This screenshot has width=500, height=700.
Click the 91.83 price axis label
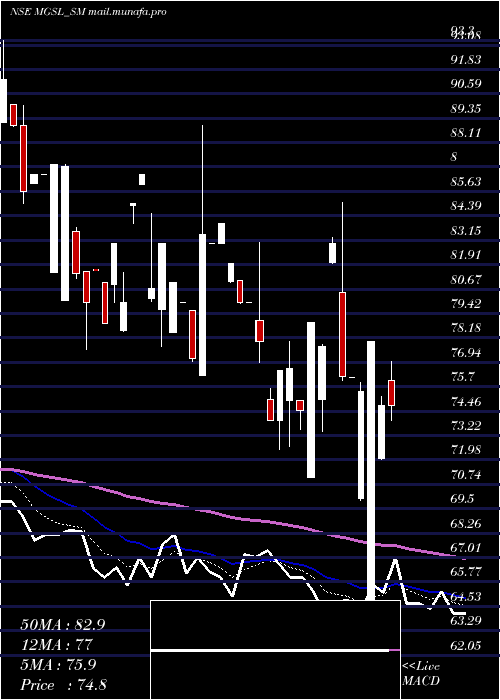(x=466, y=59)
